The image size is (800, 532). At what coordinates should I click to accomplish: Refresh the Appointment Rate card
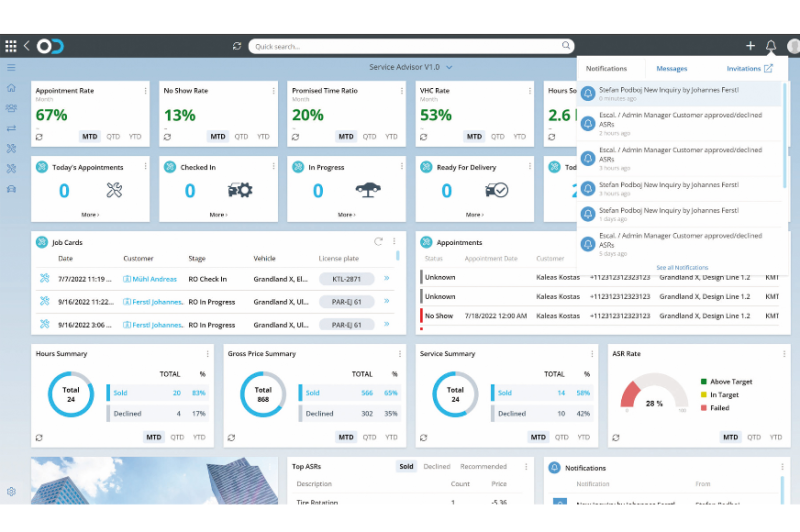point(39,136)
